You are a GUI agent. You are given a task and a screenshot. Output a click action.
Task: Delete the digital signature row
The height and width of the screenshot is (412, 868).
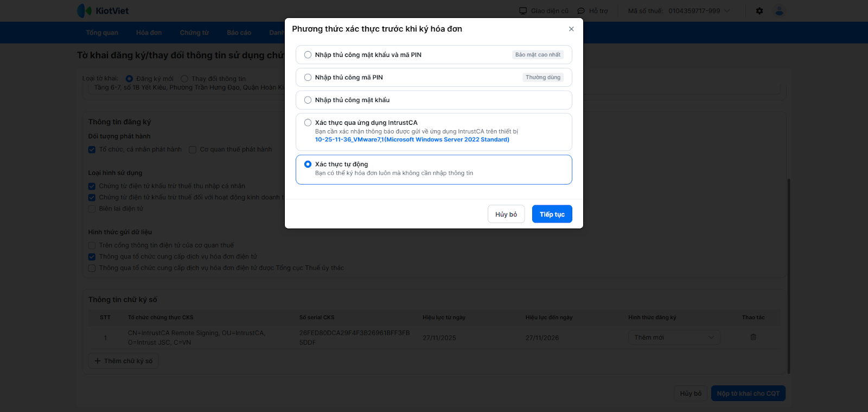(753, 337)
